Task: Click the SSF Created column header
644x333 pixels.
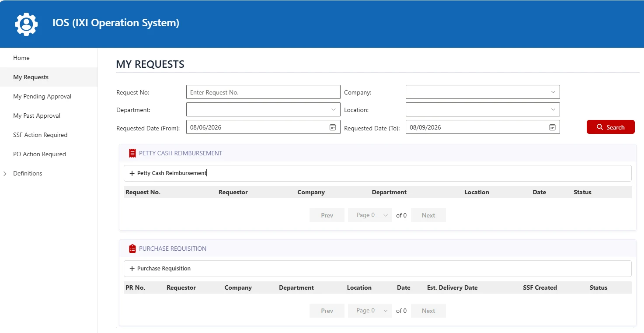Action: (540, 287)
